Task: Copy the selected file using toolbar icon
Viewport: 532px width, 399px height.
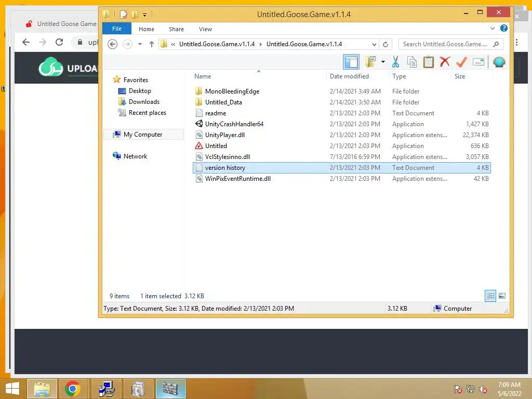Action: click(412, 62)
